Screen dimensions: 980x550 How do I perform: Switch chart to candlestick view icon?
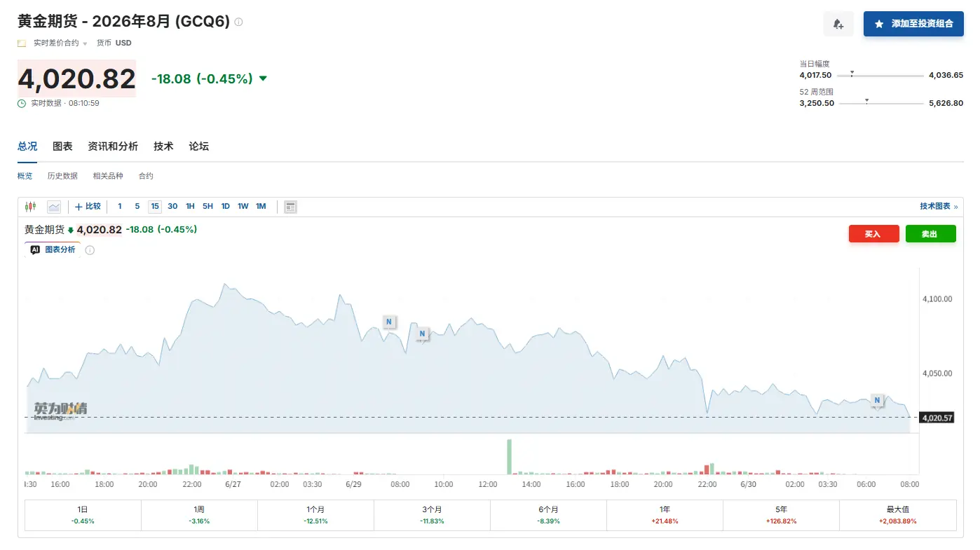click(30, 207)
